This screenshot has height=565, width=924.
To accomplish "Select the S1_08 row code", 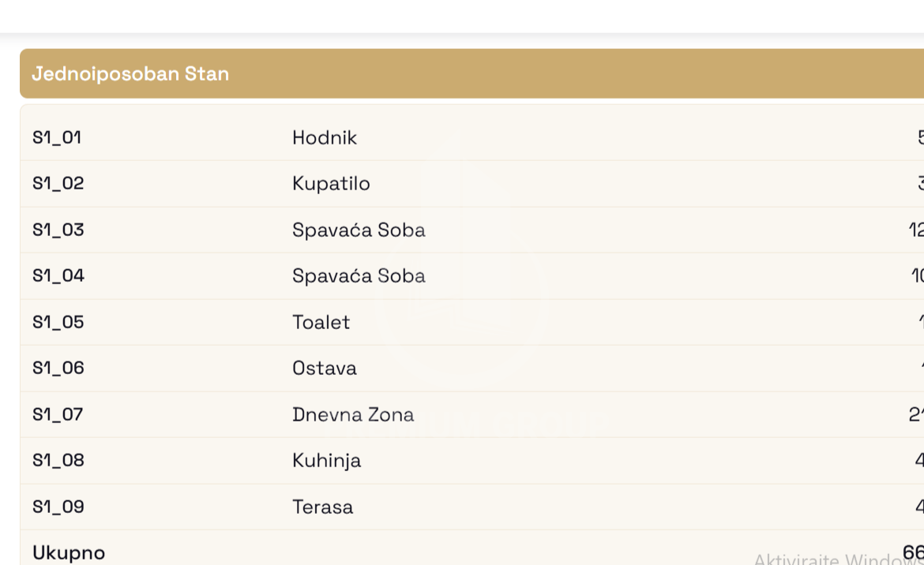I will [58, 460].
